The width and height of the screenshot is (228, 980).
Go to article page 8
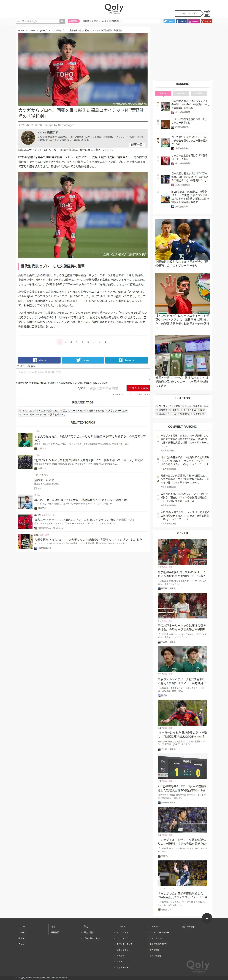coord(99,342)
